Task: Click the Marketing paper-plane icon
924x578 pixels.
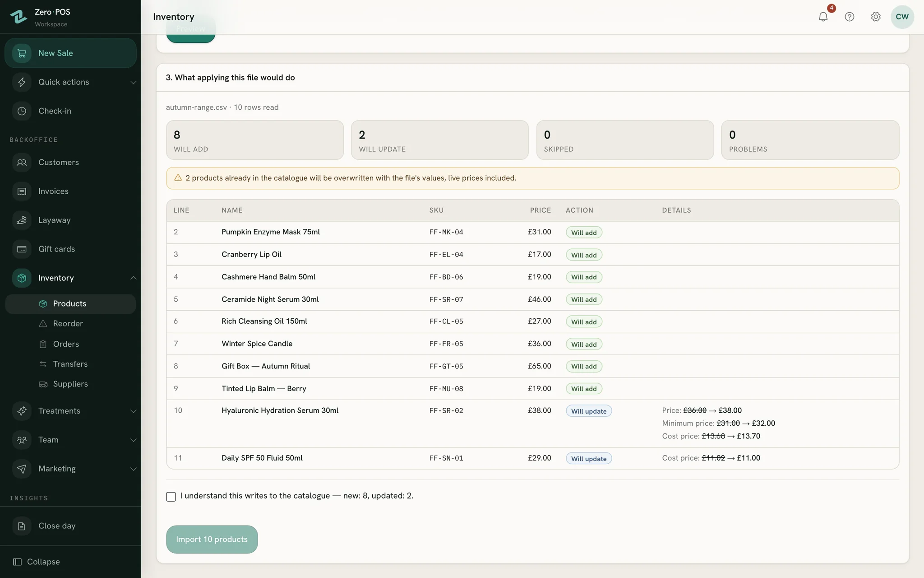Action: pyautogui.click(x=22, y=469)
